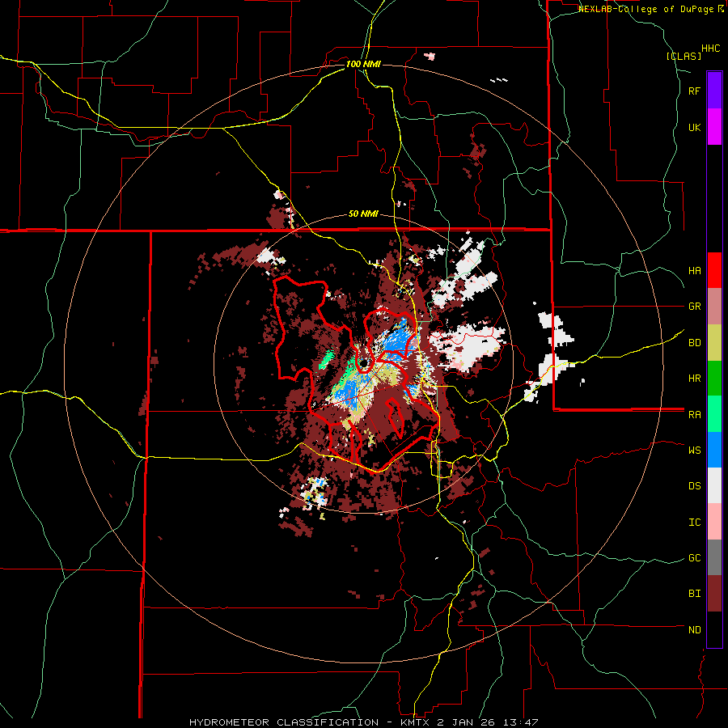Click the WS legend label

coord(694,450)
